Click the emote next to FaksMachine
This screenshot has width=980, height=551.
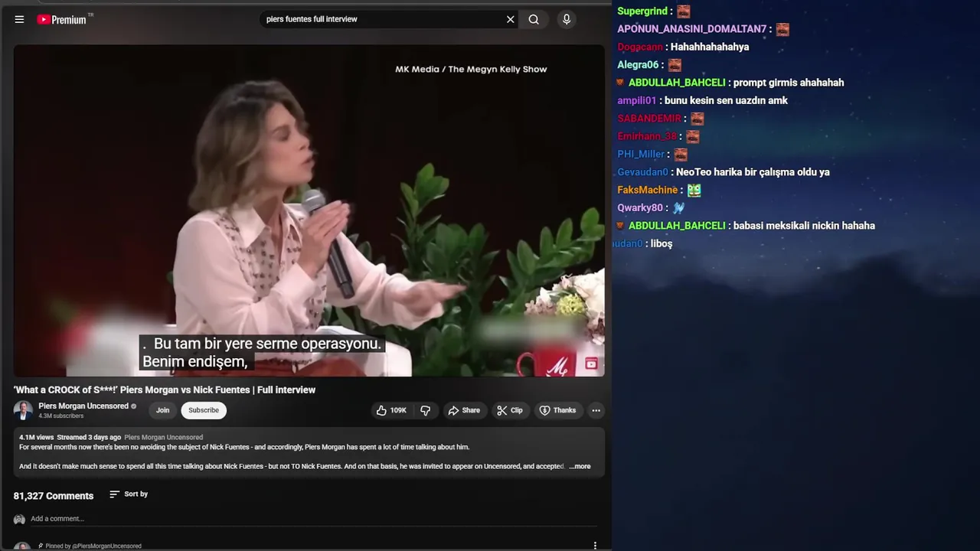(694, 190)
